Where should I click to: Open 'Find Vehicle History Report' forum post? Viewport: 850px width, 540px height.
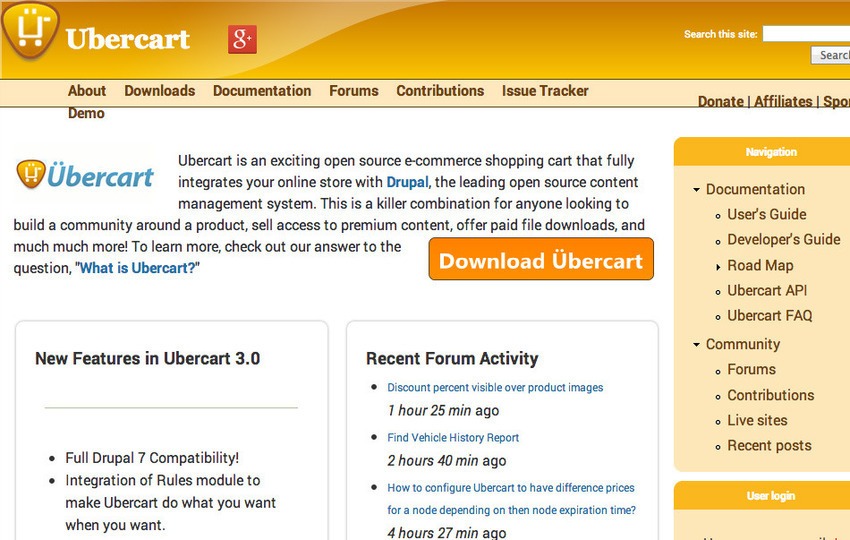pyautogui.click(x=453, y=438)
